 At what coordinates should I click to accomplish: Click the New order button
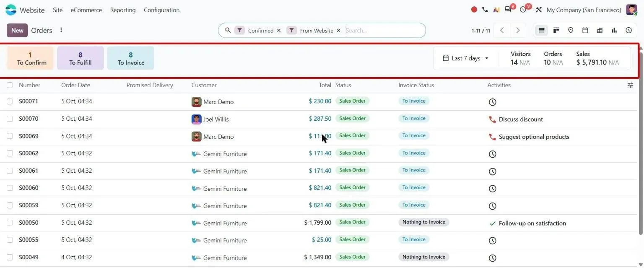click(17, 30)
